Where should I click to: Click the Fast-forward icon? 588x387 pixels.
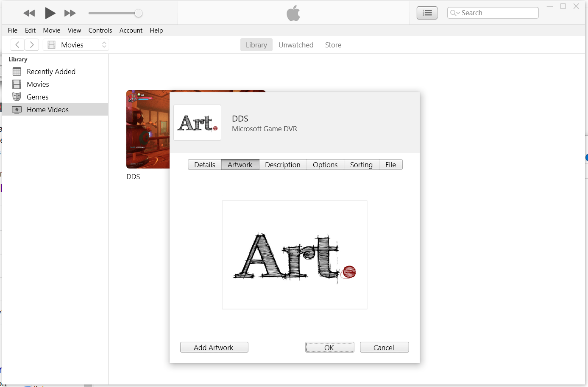(70, 13)
